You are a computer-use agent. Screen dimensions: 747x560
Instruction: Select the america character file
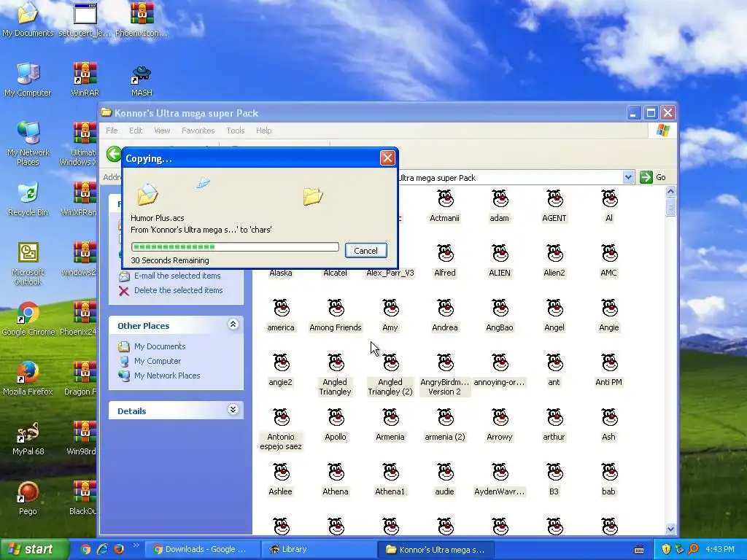click(281, 316)
